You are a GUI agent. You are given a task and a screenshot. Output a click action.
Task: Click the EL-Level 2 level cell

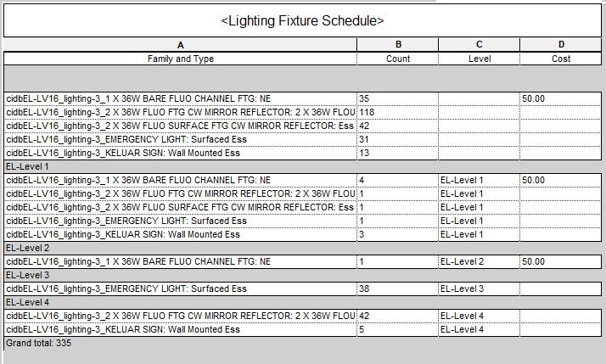479,262
